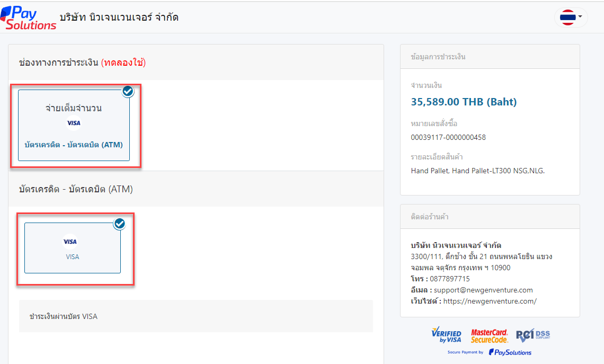Toggle the checkmark on VISA card option
This screenshot has width=604, height=364.
(x=120, y=224)
